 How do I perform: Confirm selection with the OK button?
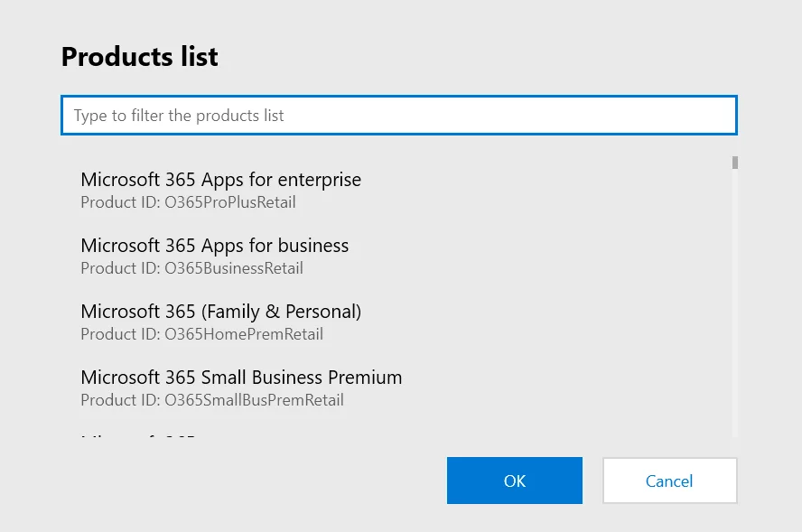[x=514, y=481]
